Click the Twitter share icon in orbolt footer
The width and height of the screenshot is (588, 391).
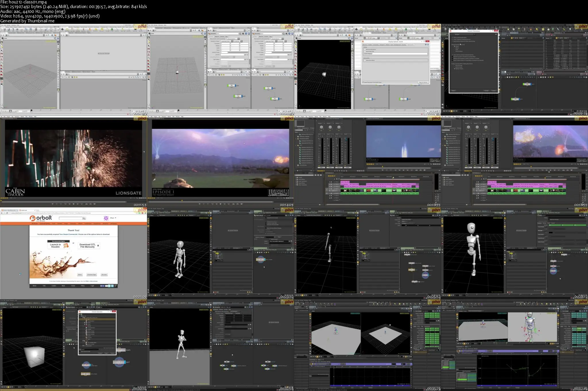coord(109,286)
